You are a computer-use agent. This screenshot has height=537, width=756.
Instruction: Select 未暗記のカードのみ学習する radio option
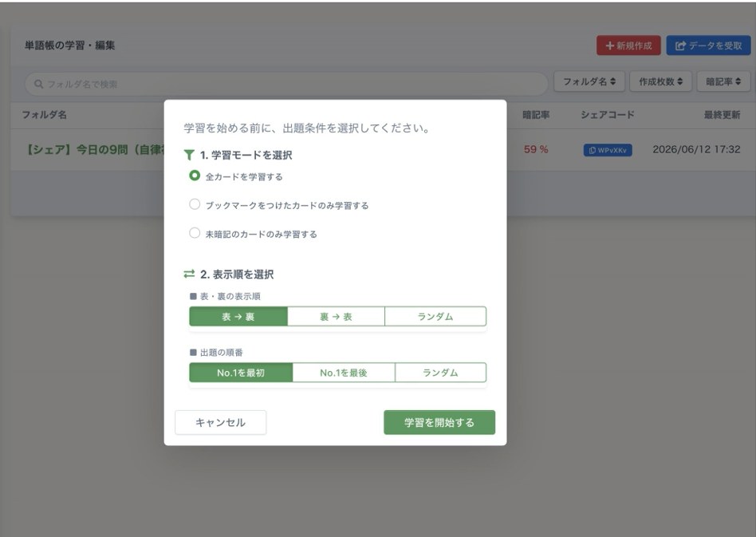pyautogui.click(x=195, y=233)
